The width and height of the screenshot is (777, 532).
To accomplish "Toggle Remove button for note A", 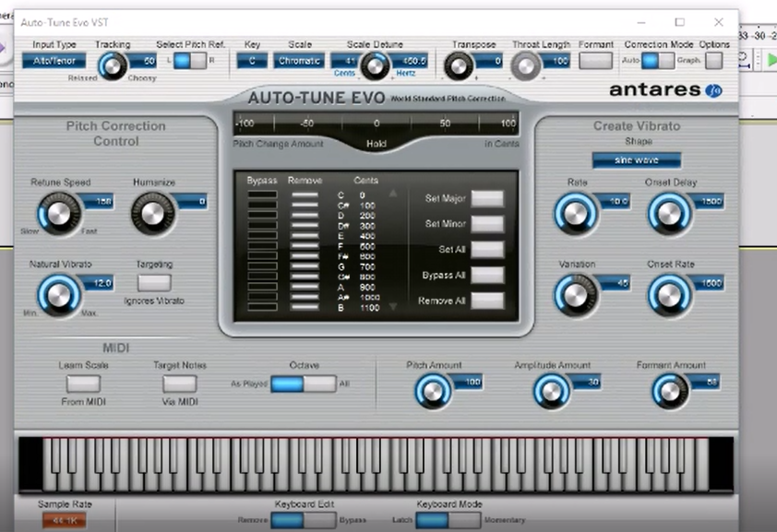I will (x=305, y=287).
